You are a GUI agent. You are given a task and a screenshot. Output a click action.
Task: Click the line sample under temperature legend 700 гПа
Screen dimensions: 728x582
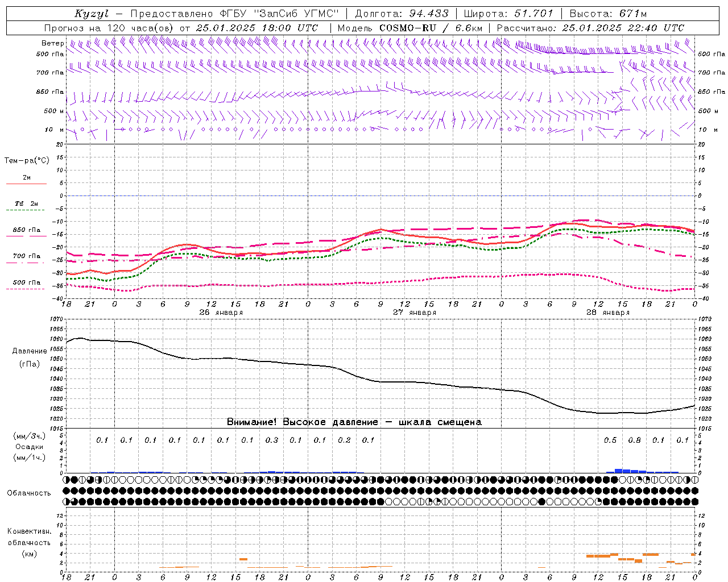26,263
